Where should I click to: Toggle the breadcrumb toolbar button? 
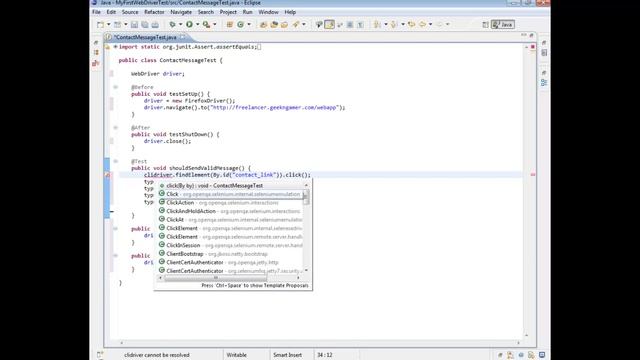point(319,24)
